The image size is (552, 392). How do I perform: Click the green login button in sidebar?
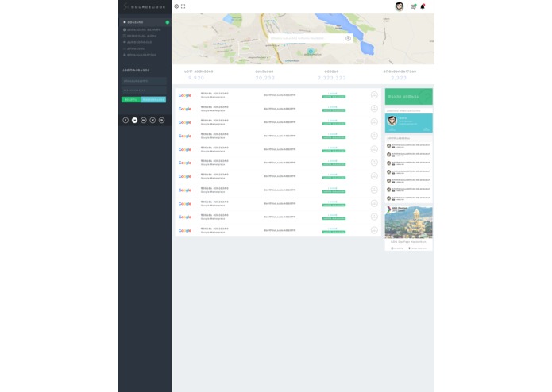tap(131, 100)
